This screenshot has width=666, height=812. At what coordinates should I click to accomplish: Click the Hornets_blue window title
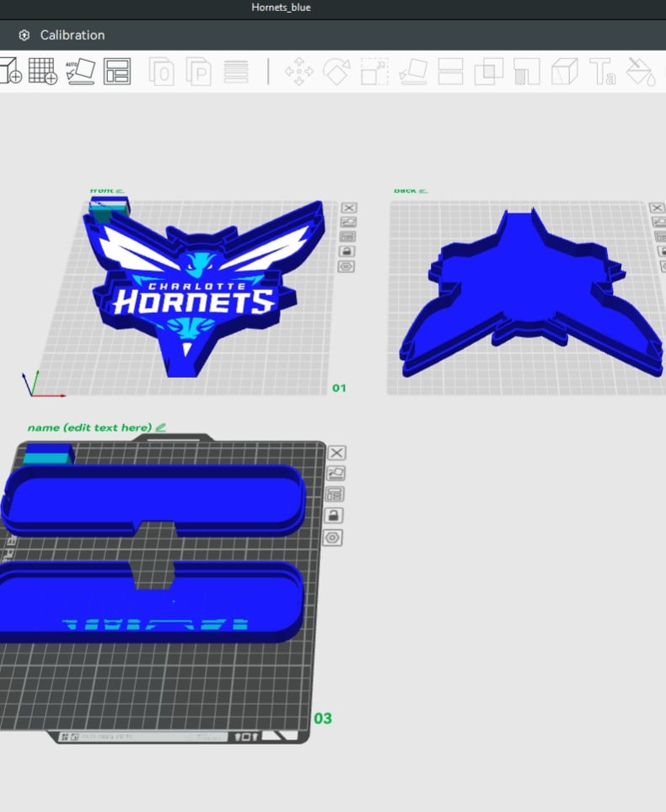point(282,8)
